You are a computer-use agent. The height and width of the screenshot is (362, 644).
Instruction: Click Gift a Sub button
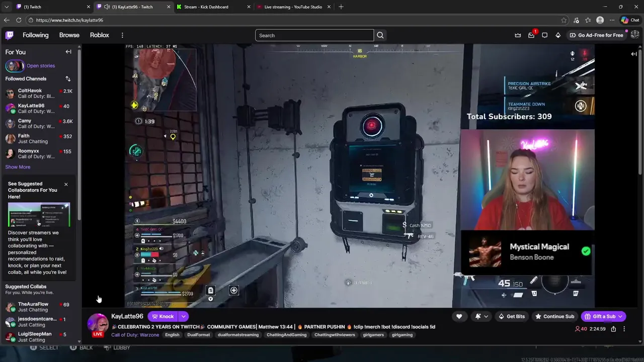point(600,316)
